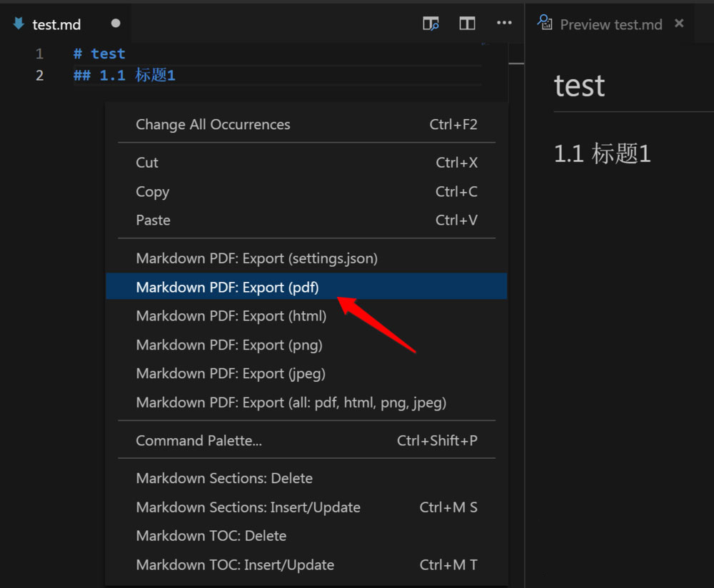Screen dimensions: 714x588
Task: Open the More Actions ellipsis menu
Action: point(503,24)
